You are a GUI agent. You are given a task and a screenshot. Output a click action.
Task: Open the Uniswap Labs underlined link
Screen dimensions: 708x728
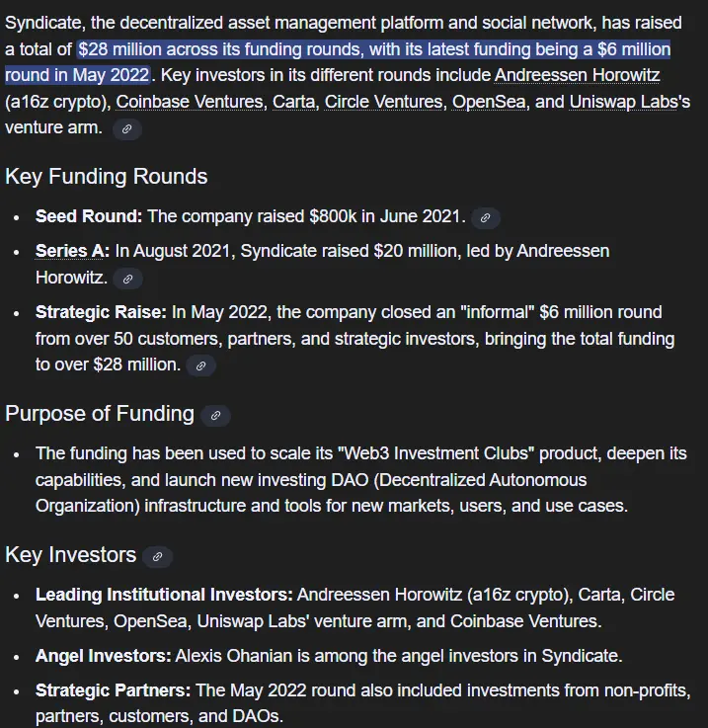[623, 102]
